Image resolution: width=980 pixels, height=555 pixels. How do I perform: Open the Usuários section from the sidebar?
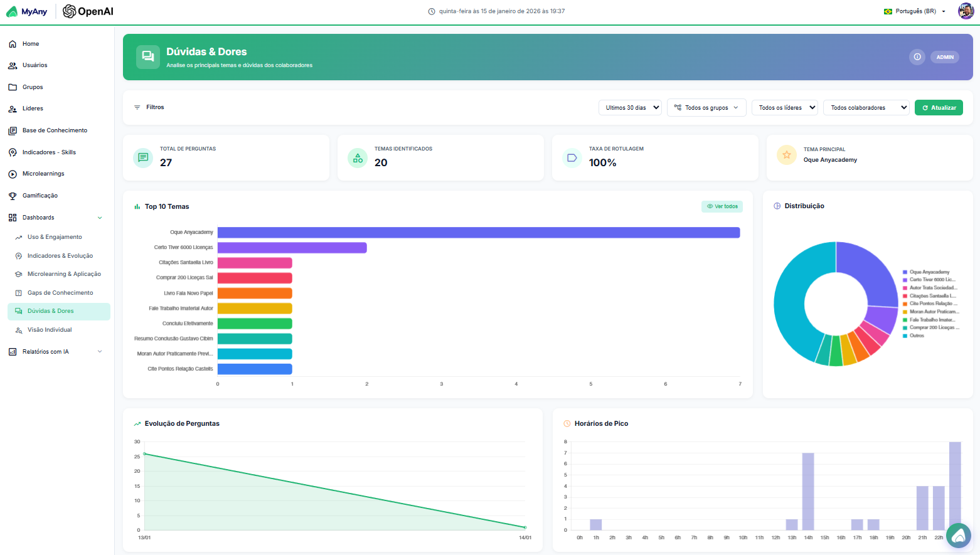pyautogui.click(x=11, y=65)
